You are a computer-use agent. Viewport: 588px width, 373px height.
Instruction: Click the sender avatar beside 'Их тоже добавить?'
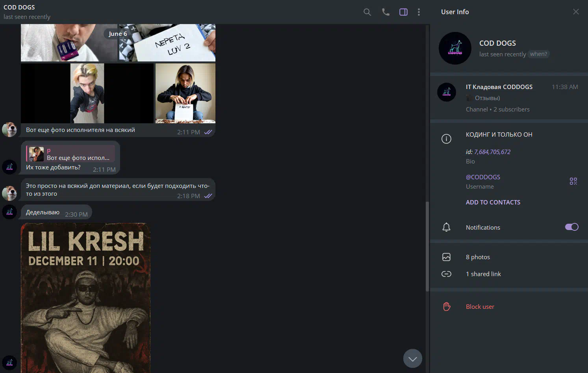click(9, 167)
